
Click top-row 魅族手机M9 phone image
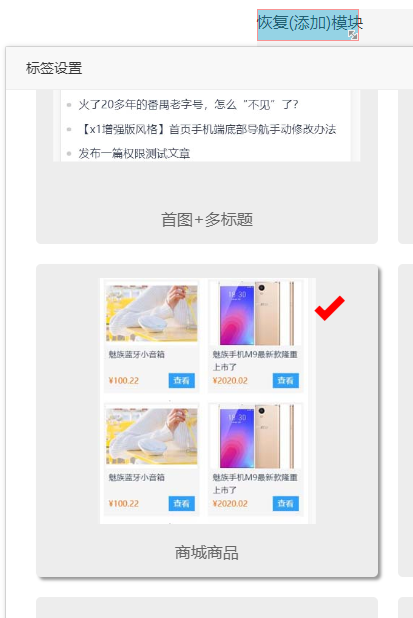256,313
